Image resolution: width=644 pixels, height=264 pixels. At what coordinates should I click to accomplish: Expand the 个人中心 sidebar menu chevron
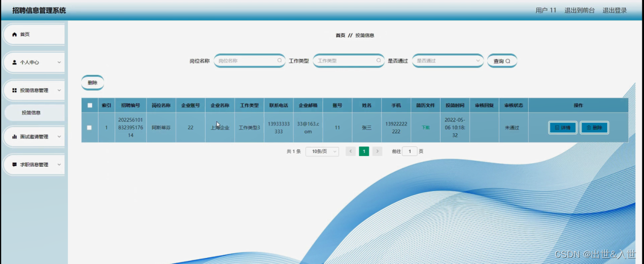pyautogui.click(x=59, y=62)
